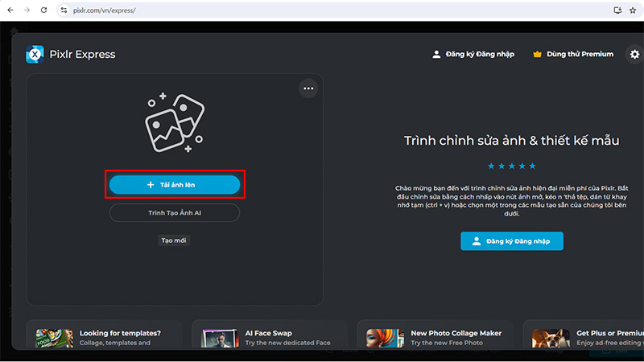644x362 pixels.
Task: Select 'Dùng thử Premium' in header
Action: click(x=572, y=55)
